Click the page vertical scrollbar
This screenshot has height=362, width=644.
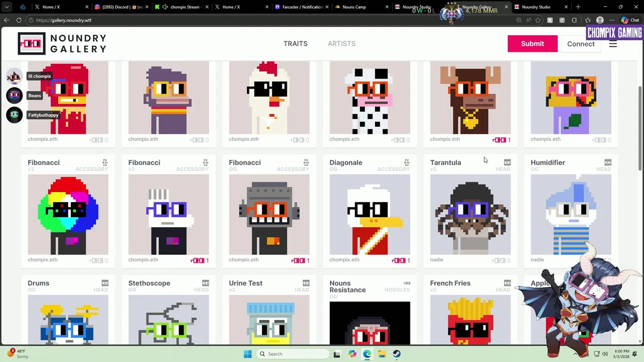click(640, 128)
